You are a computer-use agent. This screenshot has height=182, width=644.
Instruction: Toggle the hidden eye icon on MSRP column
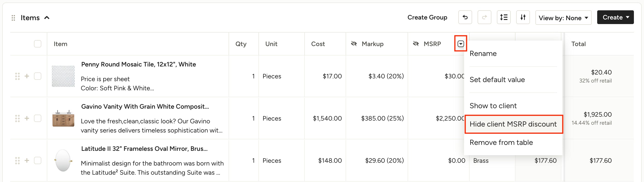[x=416, y=44]
